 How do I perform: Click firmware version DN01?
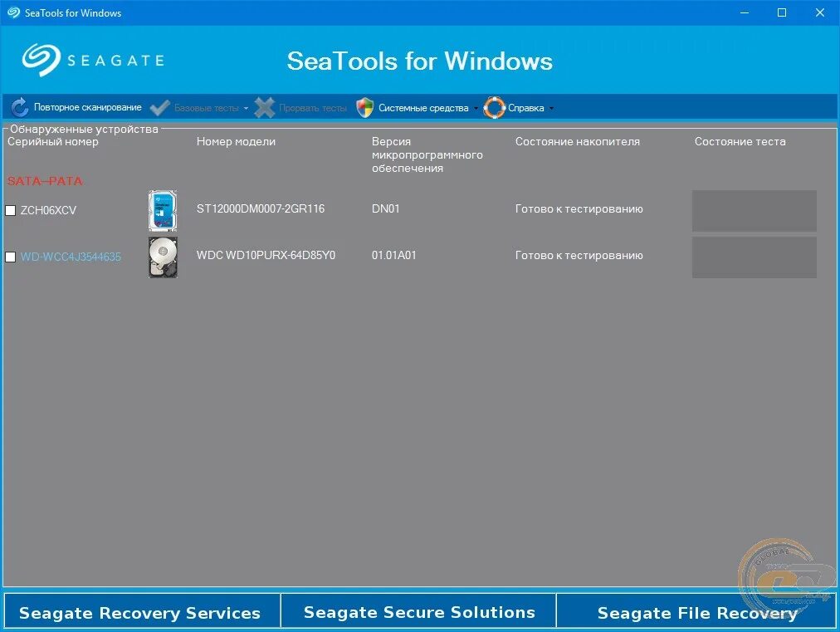tap(386, 208)
